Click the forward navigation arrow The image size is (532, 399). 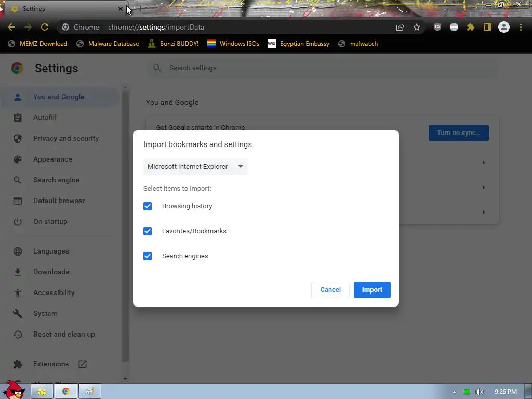(28, 27)
